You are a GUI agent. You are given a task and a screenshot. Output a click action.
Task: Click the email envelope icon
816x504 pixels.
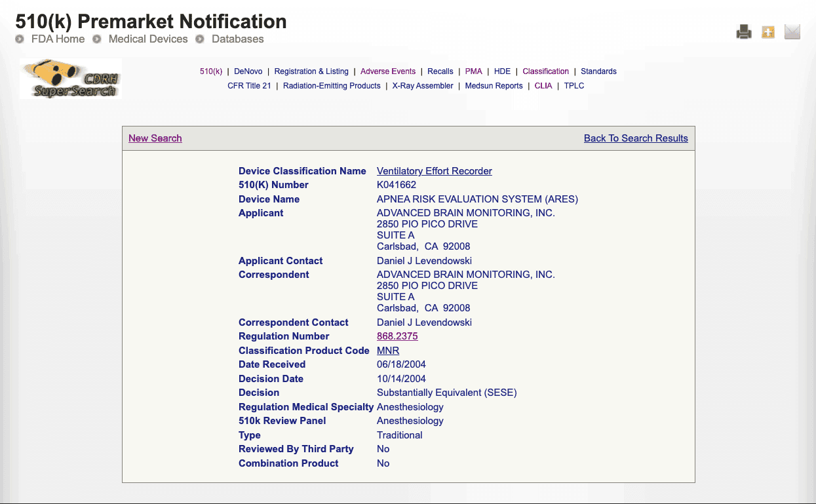tap(792, 31)
